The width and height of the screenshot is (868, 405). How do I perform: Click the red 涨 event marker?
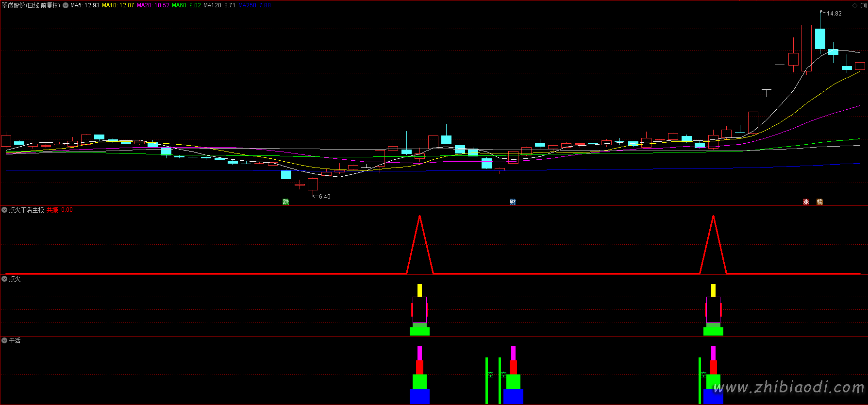[806, 202]
